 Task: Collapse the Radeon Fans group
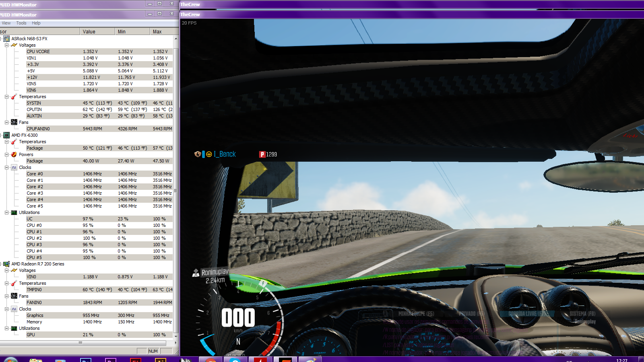pyautogui.click(x=6, y=296)
